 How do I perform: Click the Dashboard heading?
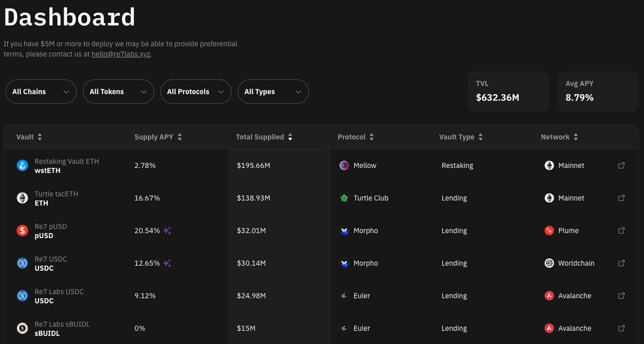click(x=69, y=17)
